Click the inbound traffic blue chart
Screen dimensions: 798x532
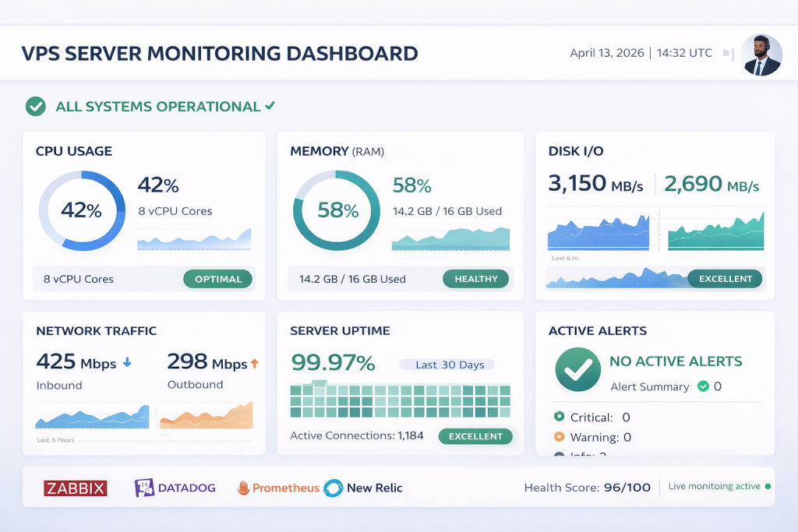pos(92,417)
